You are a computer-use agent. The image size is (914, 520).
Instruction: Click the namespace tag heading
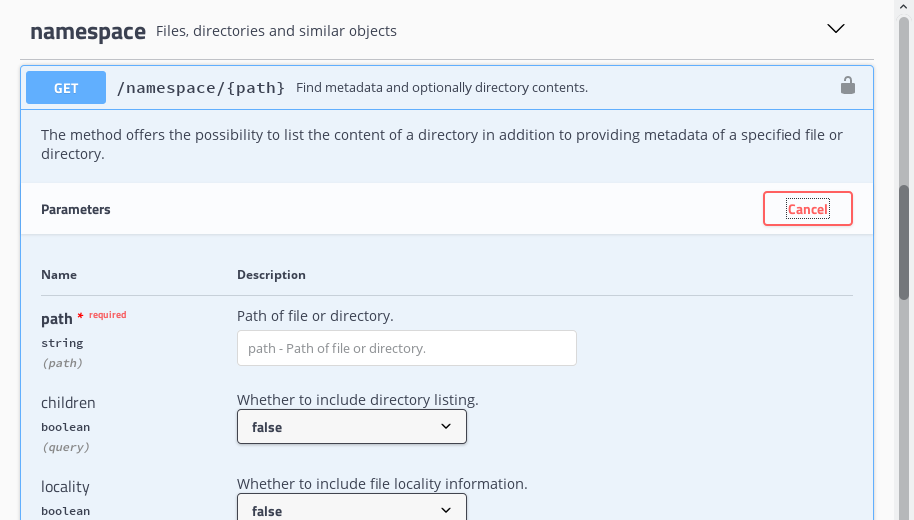click(88, 31)
